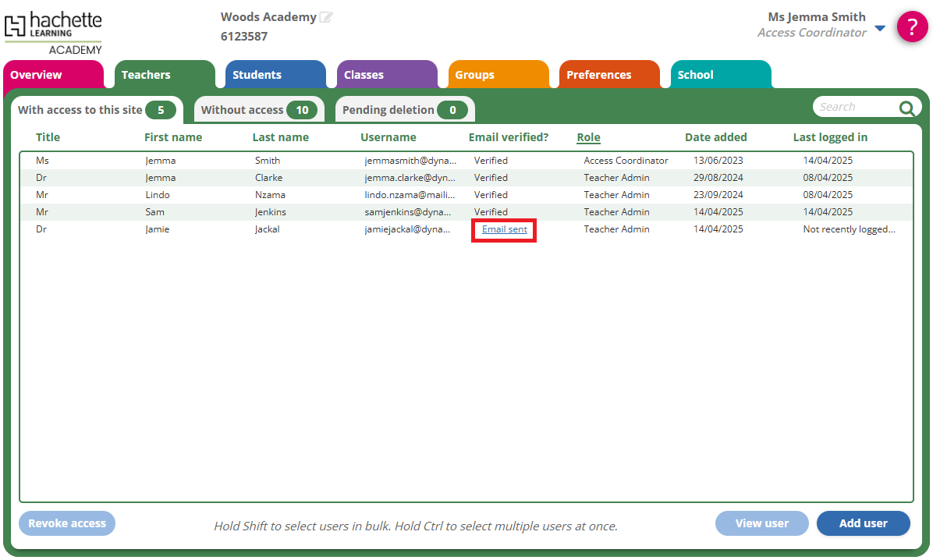Show teachers Without access
The width and height of the screenshot is (933, 560).
point(257,110)
